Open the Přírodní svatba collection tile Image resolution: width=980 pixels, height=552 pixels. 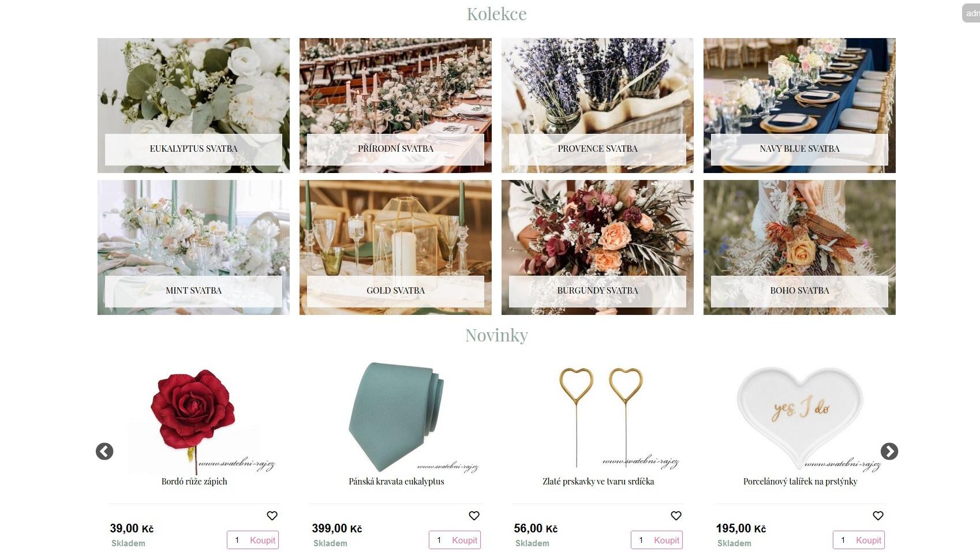[395, 106]
